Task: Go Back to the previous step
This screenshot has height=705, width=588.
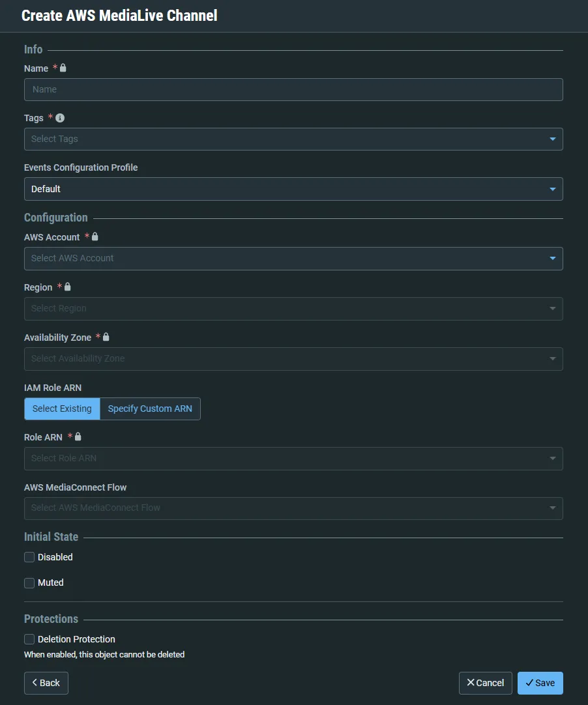Action: [46, 683]
